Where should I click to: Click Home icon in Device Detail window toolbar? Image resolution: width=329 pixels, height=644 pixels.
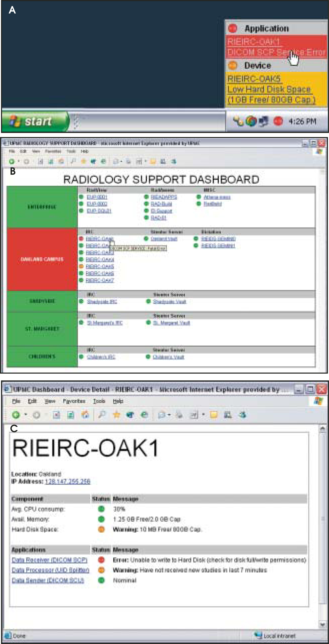coord(85,415)
